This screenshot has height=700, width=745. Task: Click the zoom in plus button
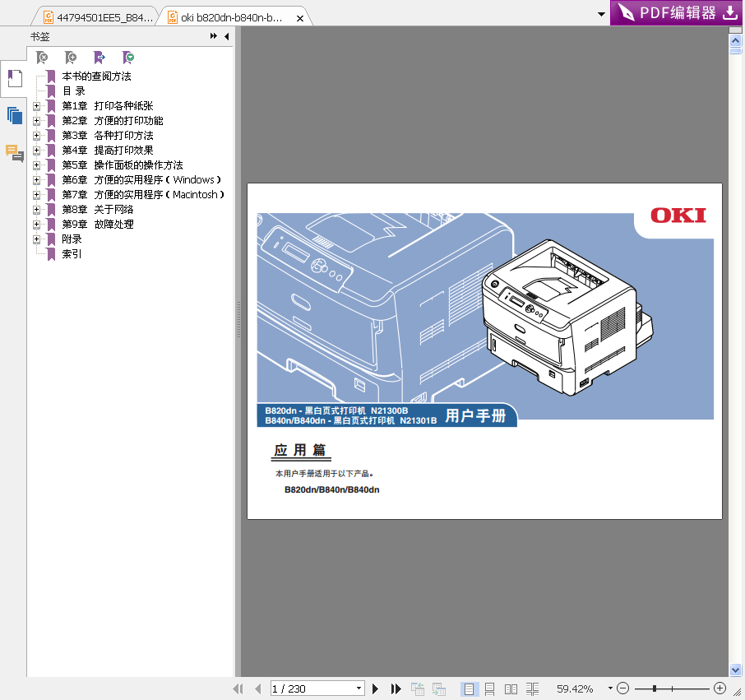click(x=720, y=688)
